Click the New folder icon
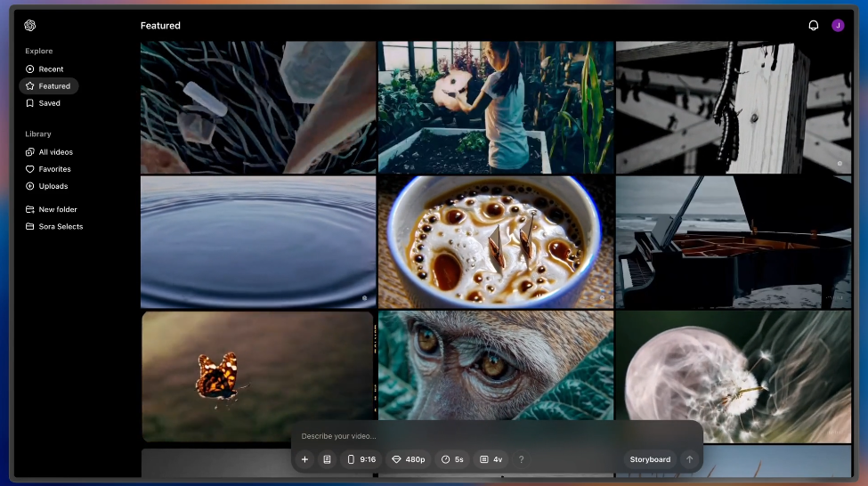This screenshot has height=486, width=868. pyautogui.click(x=30, y=210)
